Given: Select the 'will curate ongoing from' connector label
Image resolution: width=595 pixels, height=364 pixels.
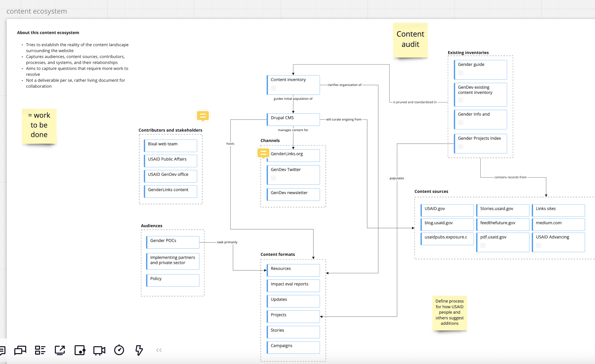Looking at the screenshot, I should [x=344, y=120].
